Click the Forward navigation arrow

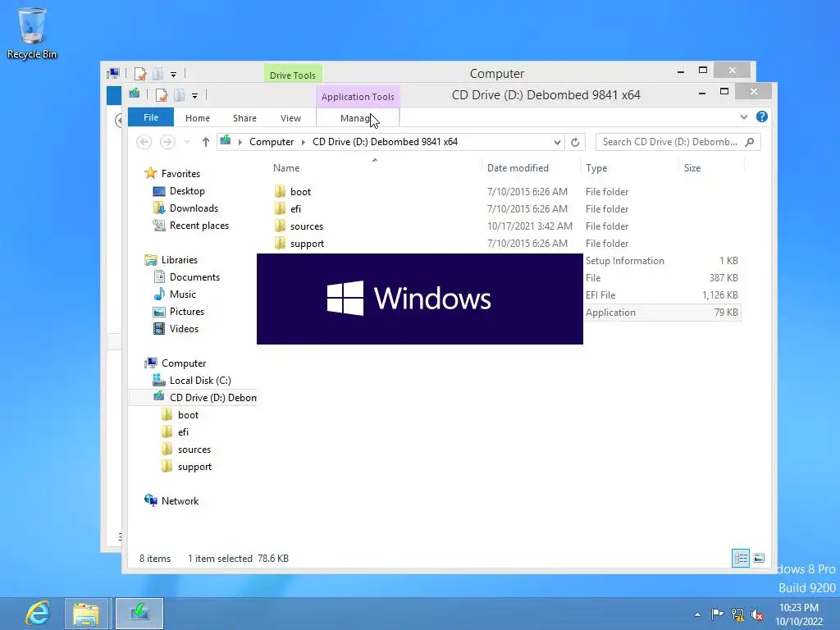167,142
